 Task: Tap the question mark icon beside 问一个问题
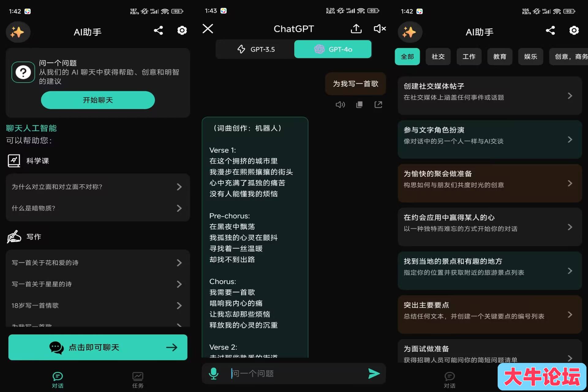[x=23, y=72]
